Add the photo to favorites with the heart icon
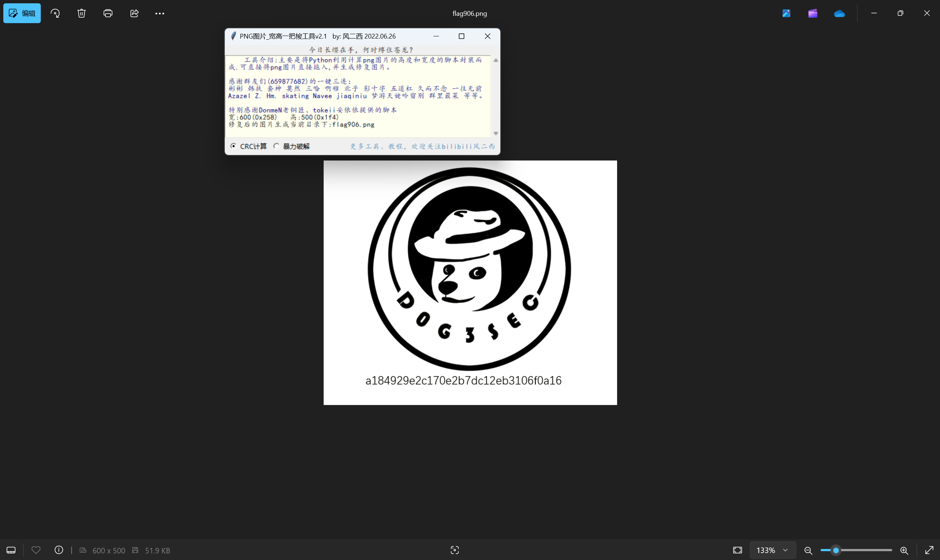 [x=36, y=550]
